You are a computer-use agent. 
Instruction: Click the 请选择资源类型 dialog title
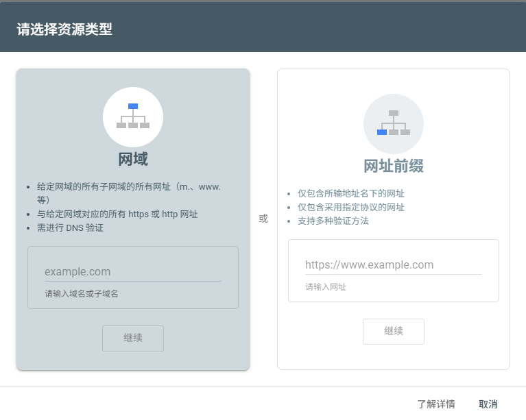[64, 29]
